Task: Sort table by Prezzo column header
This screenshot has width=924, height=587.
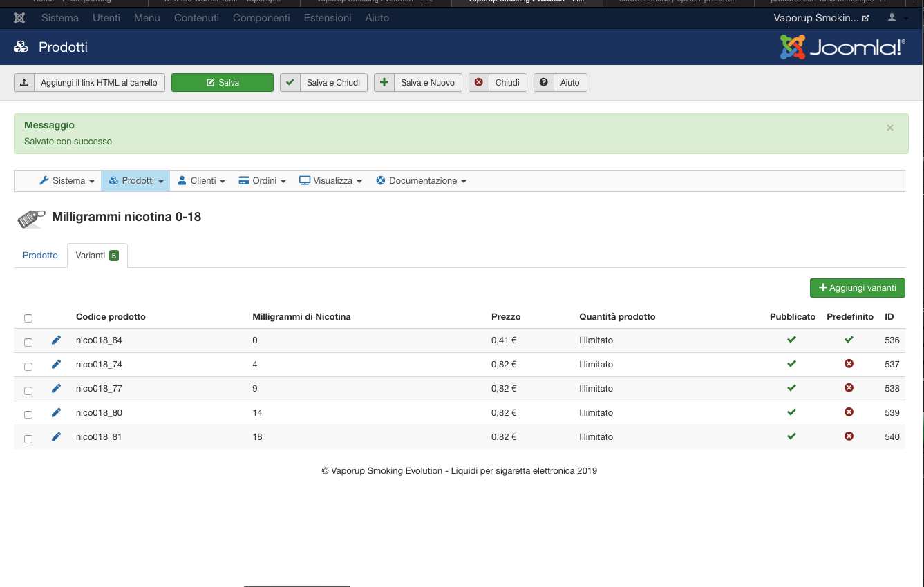Action: point(506,317)
